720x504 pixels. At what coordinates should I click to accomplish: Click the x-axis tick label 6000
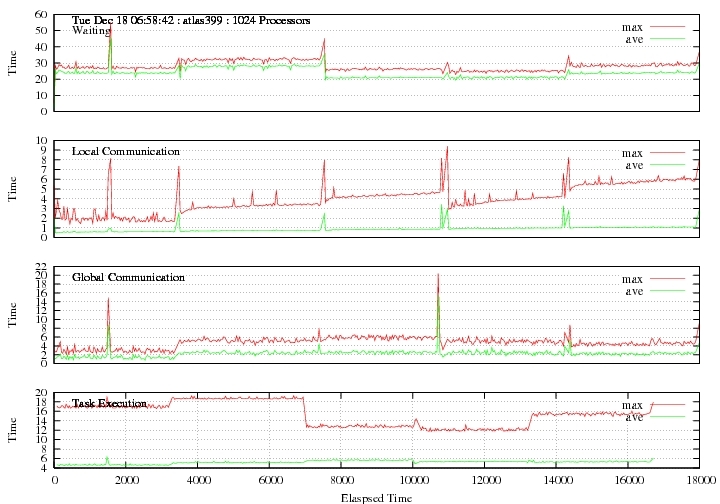click(270, 481)
